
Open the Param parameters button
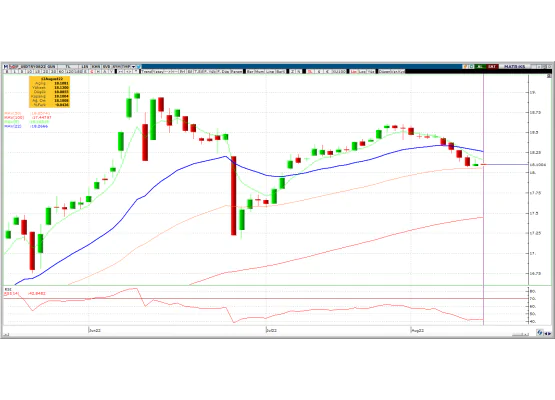click(x=237, y=71)
